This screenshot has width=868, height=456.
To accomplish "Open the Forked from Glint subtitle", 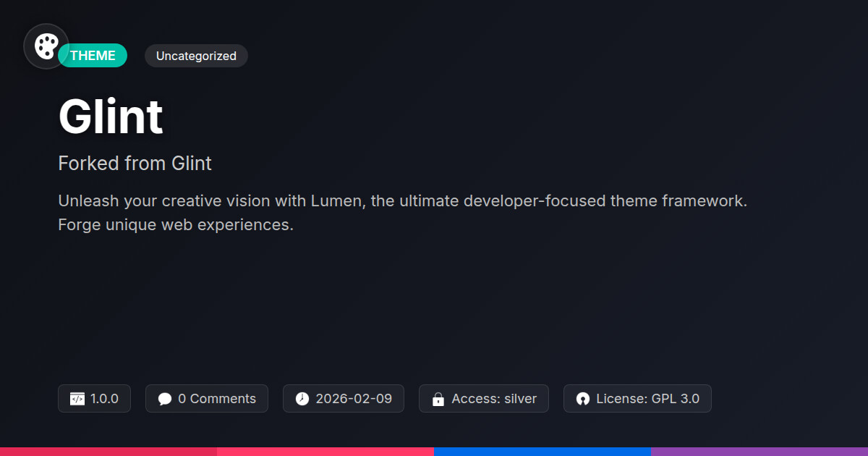I will tap(135, 164).
